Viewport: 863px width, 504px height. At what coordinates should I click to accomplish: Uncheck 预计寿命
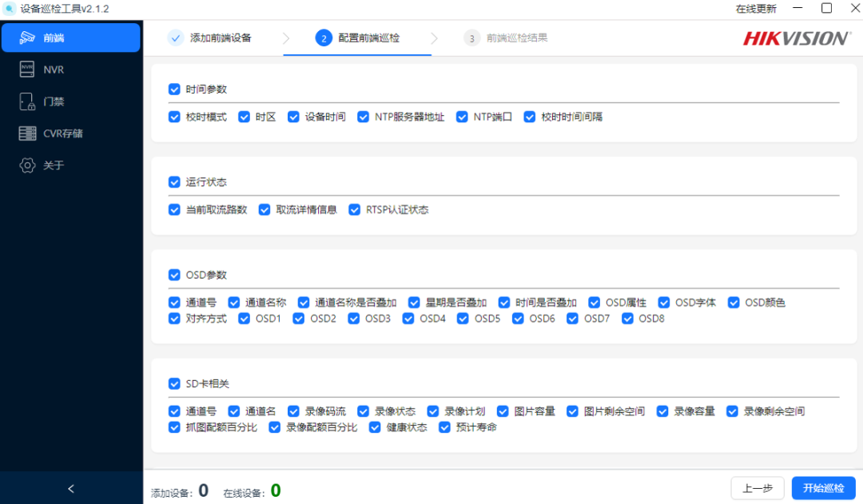(x=445, y=427)
